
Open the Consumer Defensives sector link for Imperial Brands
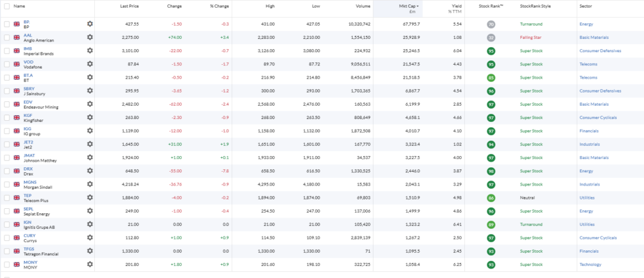(x=600, y=51)
